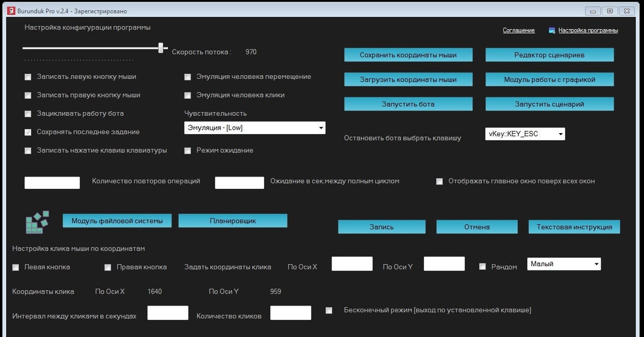The height and width of the screenshot is (337, 644).
Task: Toggle Зацикливать работу бота checkbox
Action: point(28,114)
